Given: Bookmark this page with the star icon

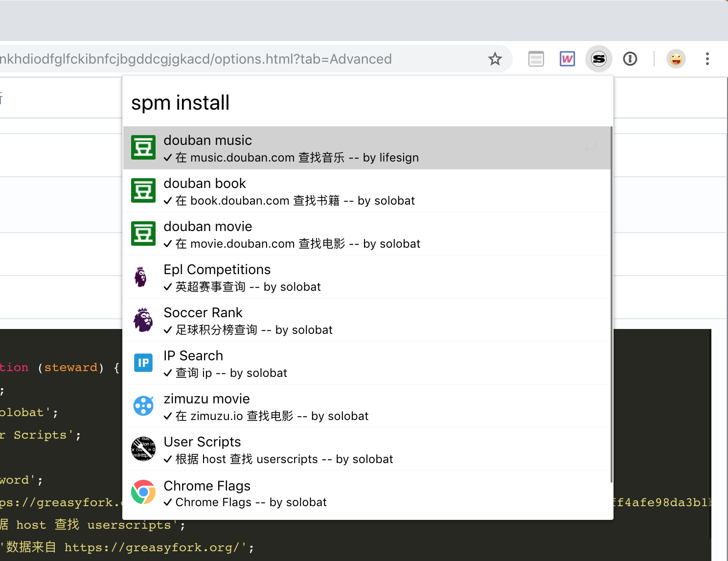Looking at the screenshot, I should pos(495,59).
